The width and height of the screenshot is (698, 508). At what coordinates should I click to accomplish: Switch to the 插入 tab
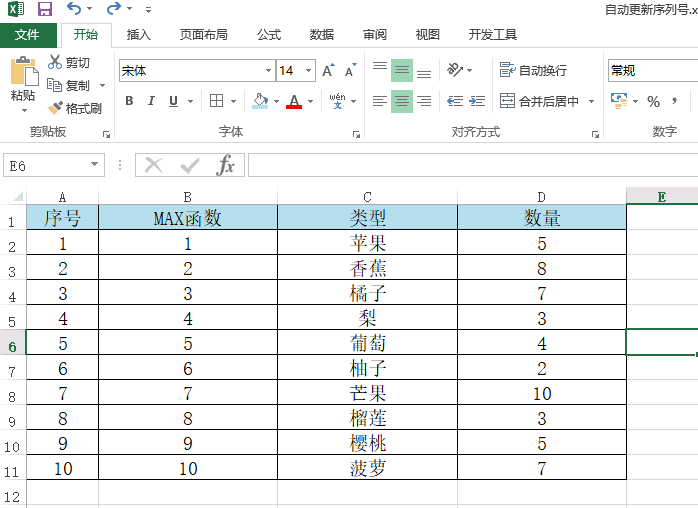point(138,35)
